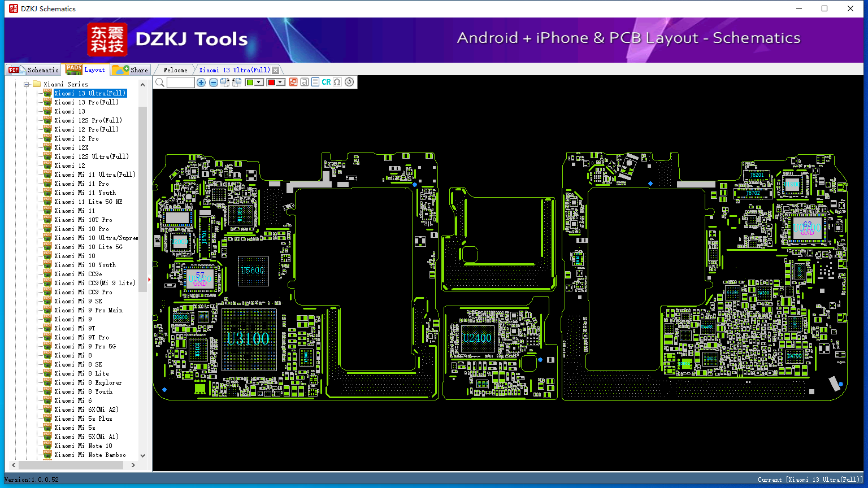
Task: Select Xiaomi 12 Pro(Full) in the list
Action: tap(86, 129)
